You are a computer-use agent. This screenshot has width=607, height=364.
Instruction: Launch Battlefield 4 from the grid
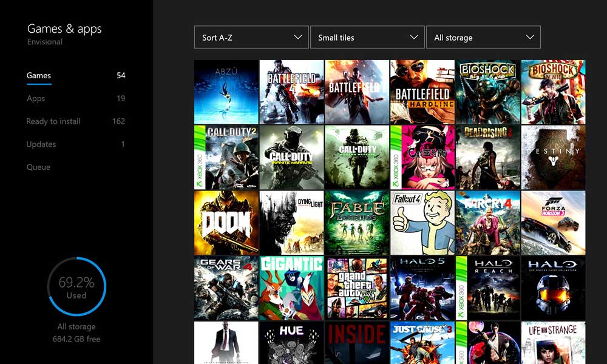pos(291,92)
